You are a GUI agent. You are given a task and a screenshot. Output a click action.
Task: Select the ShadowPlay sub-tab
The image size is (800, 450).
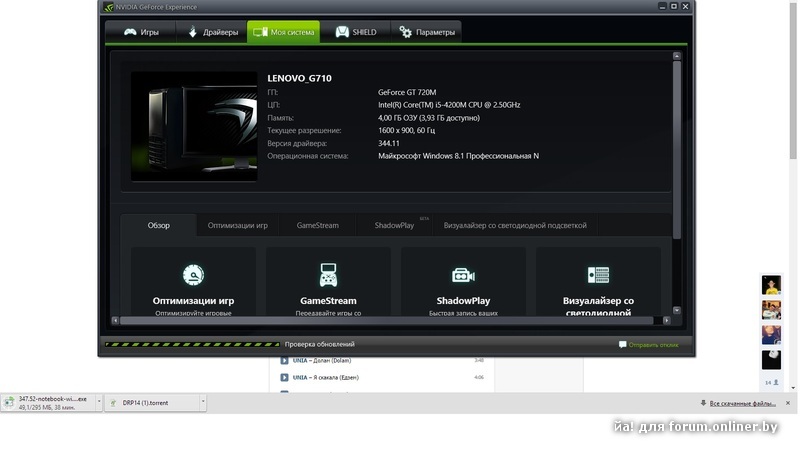(394, 226)
